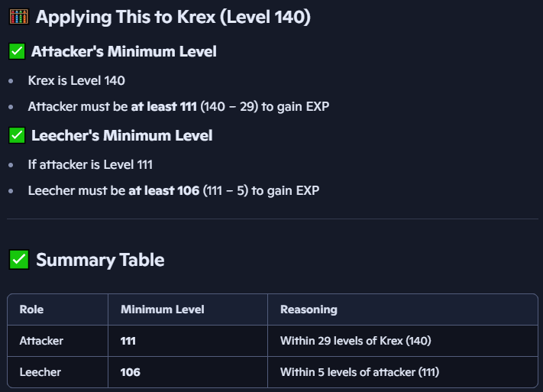The height and width of the screenshot is (392, 543).
Task: Click the "Leecher's Minimum Level" subheading text
Action: click(121, 136)
